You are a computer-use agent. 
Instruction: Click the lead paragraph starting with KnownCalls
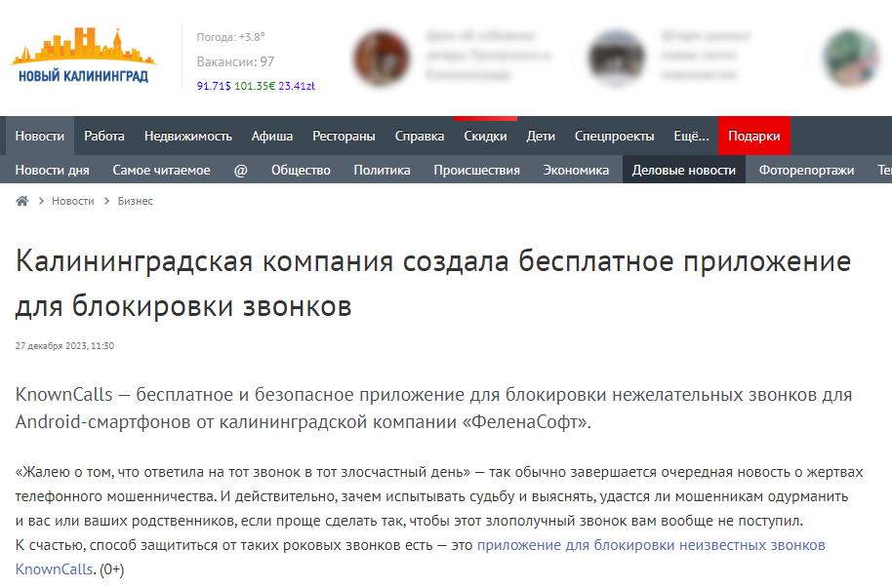434,408
